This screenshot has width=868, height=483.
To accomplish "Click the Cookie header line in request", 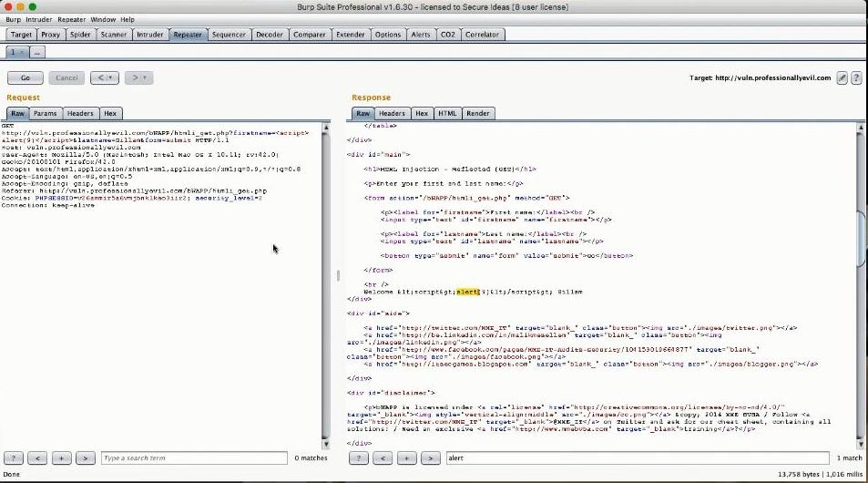I will pyautogui.click(x=132, y=198).
